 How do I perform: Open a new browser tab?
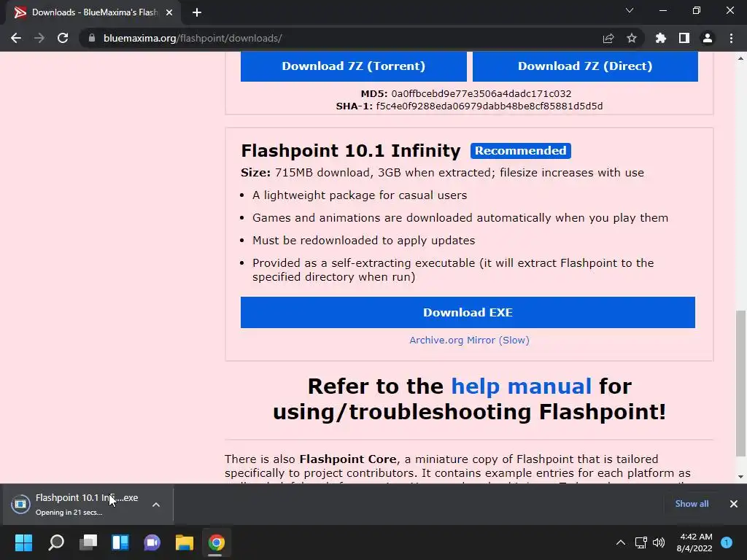pyautogui.click(x=197, y=12)
